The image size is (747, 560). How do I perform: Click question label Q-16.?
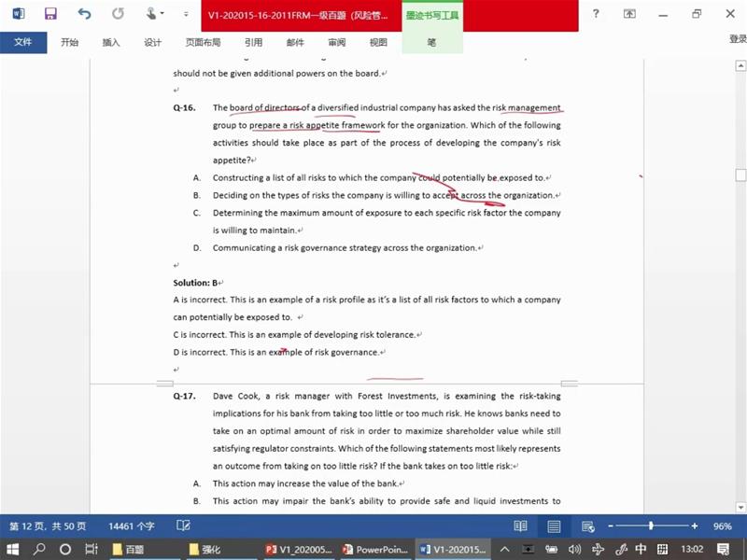point(184,107)
